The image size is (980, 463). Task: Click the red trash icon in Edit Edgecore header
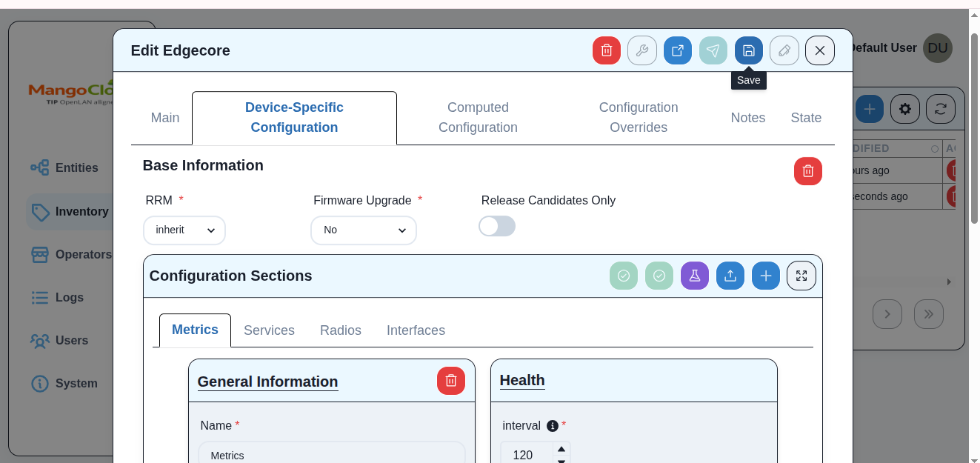[x=606, y=50]
